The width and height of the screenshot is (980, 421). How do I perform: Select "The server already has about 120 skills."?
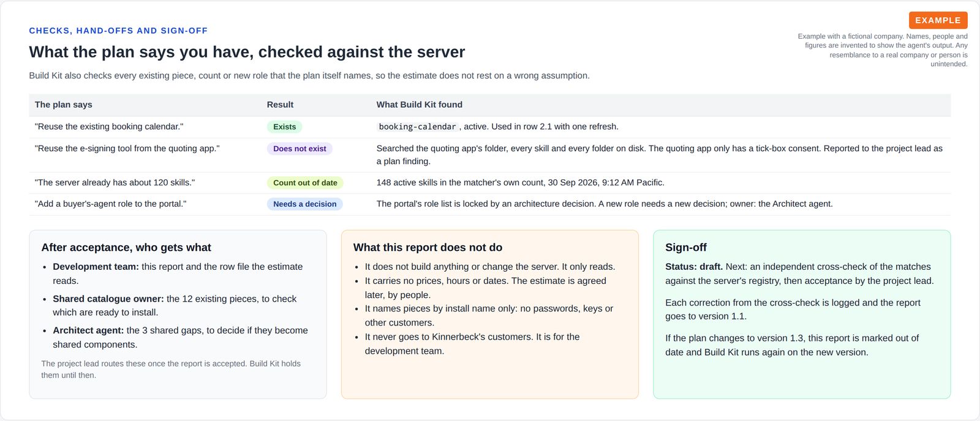[x=115, y=182]
